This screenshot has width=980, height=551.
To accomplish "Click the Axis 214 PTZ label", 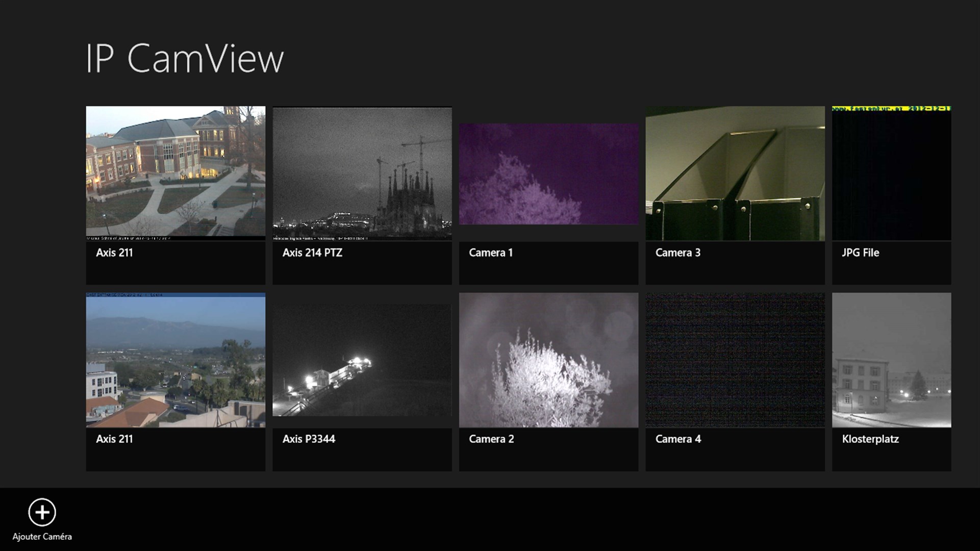I will tap(312, 253).
